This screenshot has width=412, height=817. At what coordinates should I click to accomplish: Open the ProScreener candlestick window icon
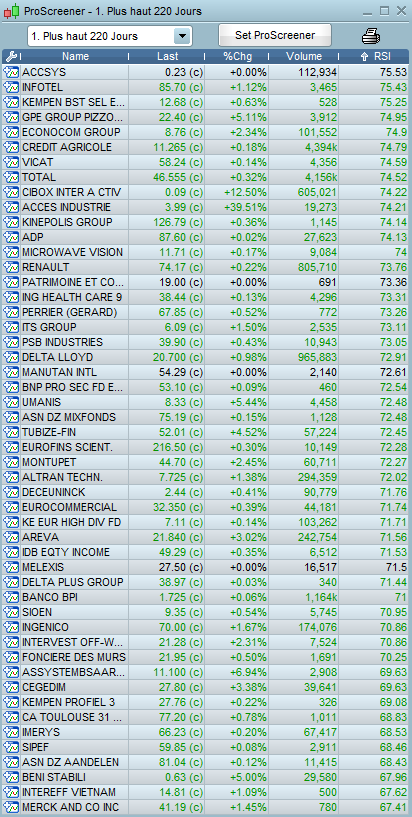[x=11, y=11]
